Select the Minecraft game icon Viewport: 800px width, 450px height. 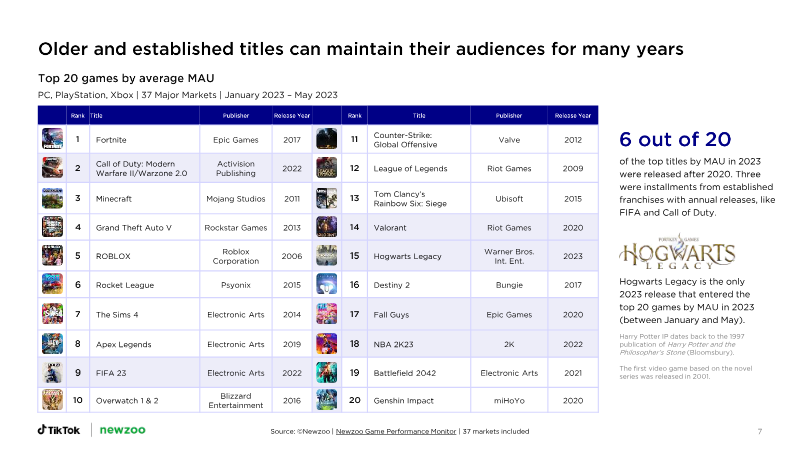[x=52, y=198]
